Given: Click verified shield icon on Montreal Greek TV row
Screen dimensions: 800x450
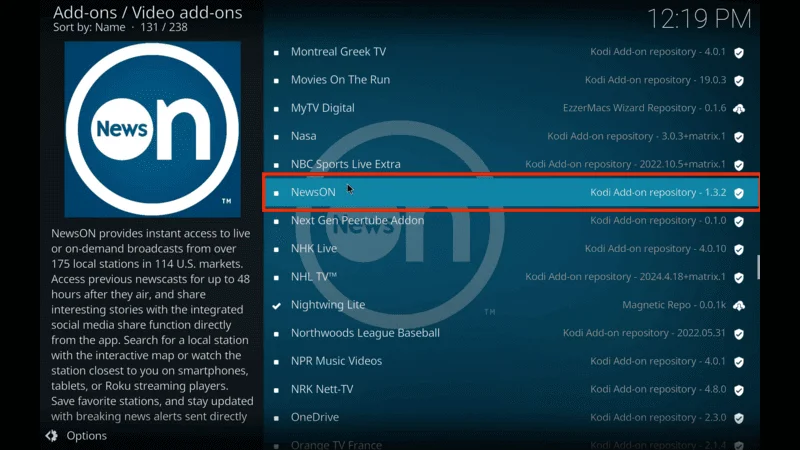Looking at the screenshot, I should pyautogui.click(x=739, y=52).
